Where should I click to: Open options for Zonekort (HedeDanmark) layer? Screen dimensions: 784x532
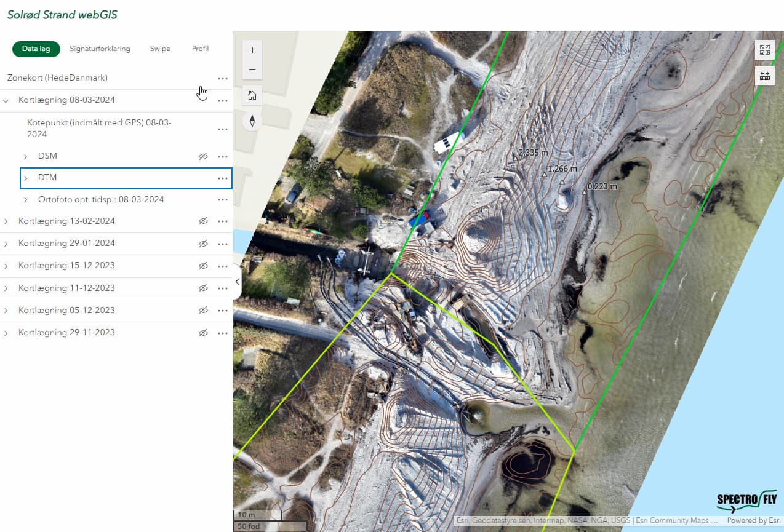click(x=223, y=79)
